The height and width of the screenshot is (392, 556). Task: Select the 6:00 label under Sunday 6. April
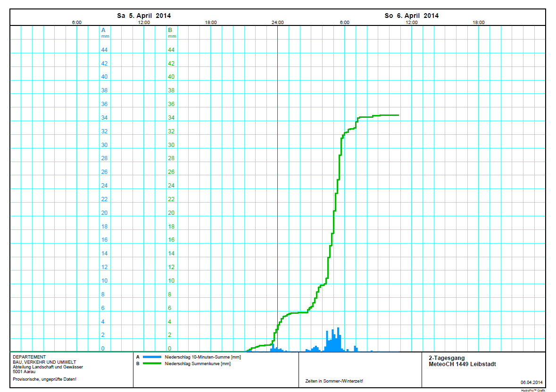(345, 22)
